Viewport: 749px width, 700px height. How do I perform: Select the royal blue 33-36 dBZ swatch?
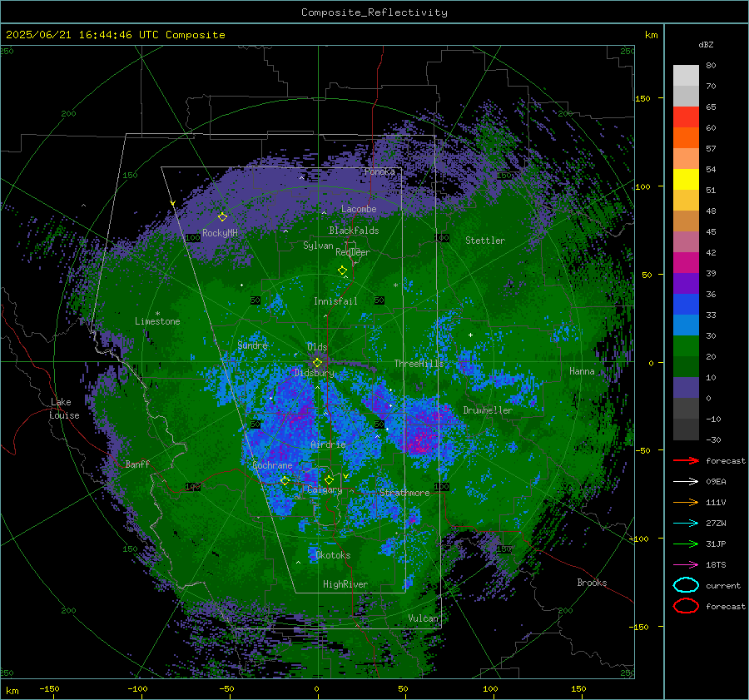[686, 304]
